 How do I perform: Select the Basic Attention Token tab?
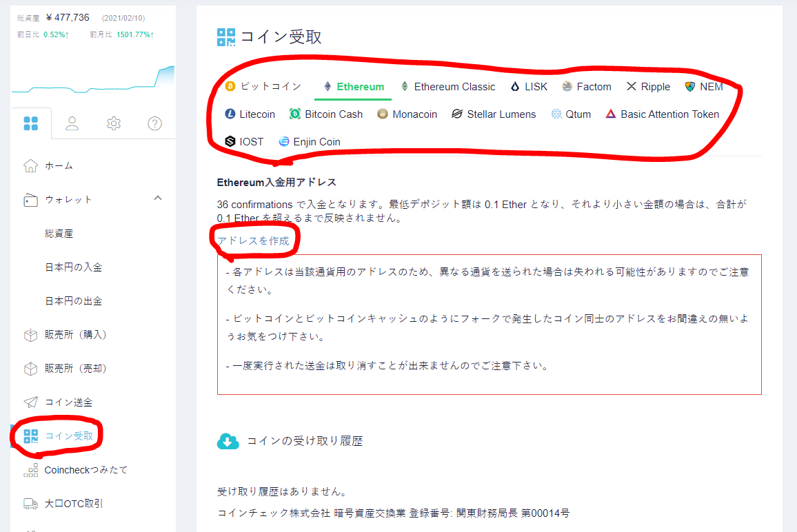(x=663, y=114)
